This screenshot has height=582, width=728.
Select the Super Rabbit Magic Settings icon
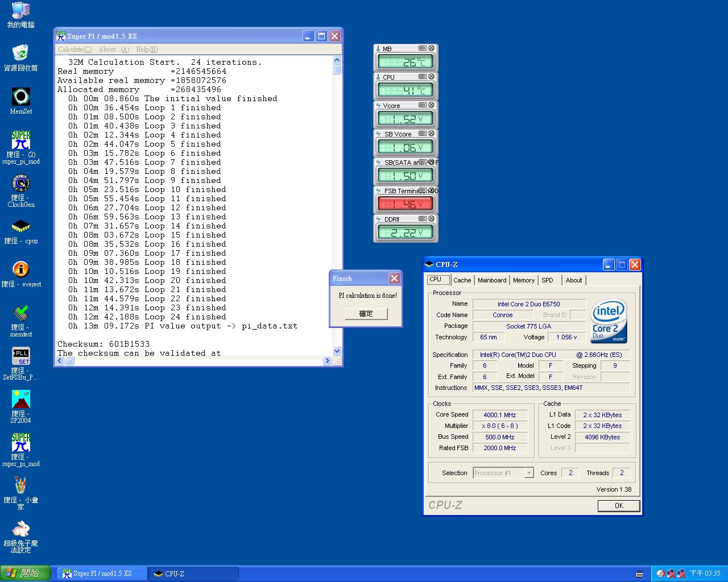point(20,537)
